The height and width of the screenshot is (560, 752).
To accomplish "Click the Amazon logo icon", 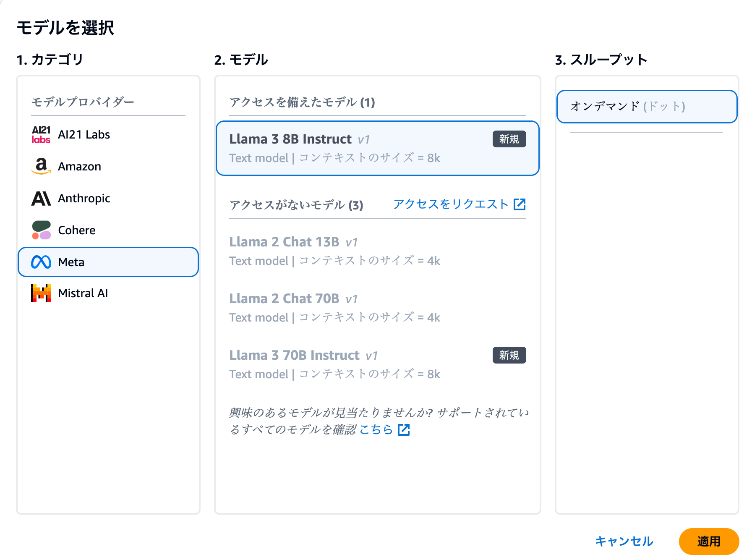I will [41, 166].
